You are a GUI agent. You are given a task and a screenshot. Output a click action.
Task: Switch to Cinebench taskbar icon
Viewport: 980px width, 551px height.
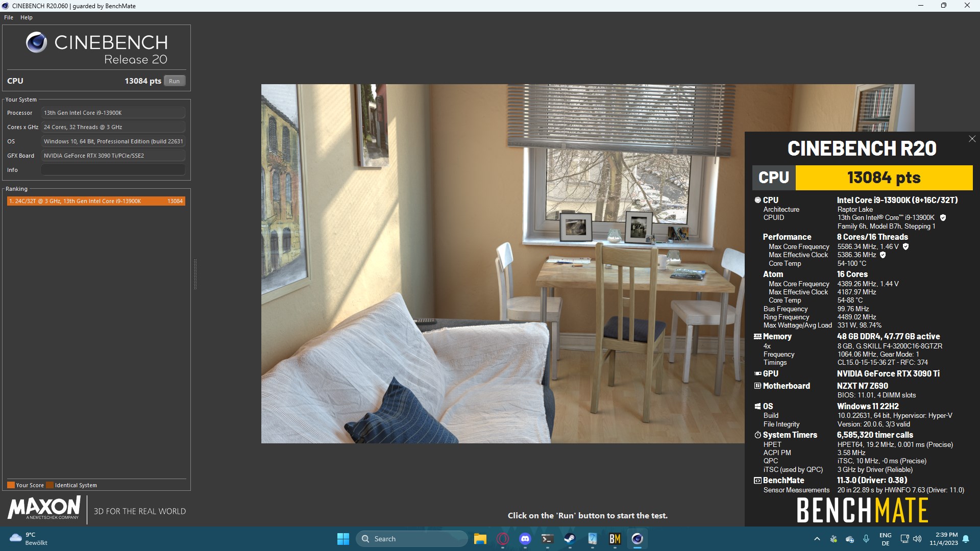[637, 539]
